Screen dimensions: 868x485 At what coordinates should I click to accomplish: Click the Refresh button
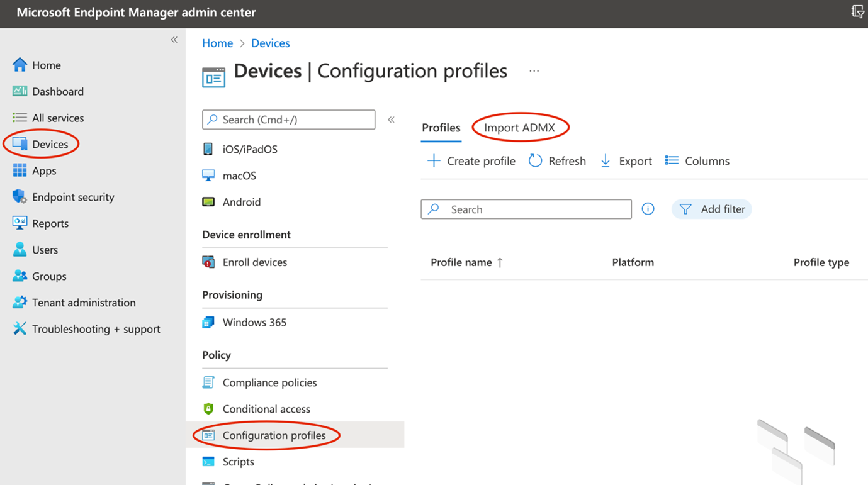click(x=557, y=161)
